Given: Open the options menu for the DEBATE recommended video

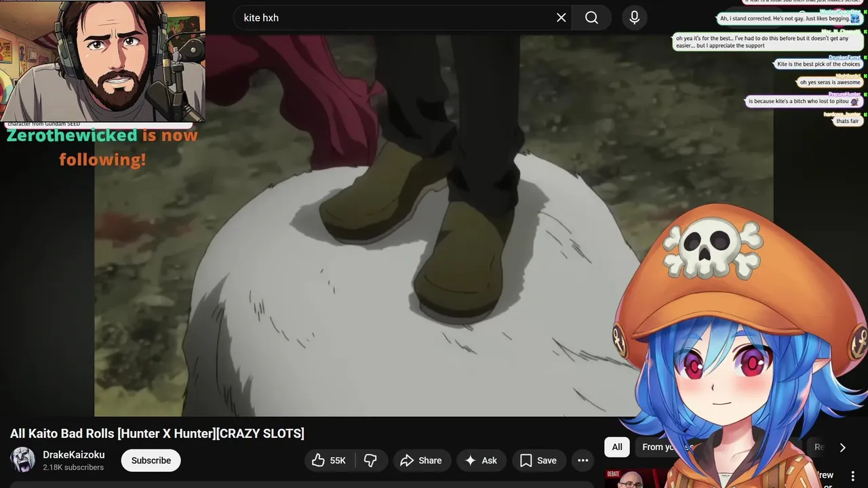Looking at the screenshot, I should pyautogui.click(x=853, y=476).
